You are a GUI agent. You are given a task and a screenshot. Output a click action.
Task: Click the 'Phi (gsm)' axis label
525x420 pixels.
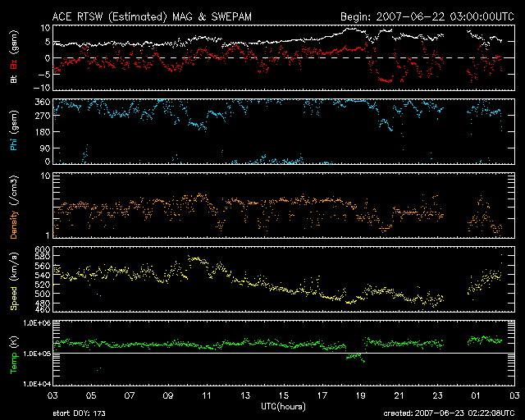[x=14, y=130]
